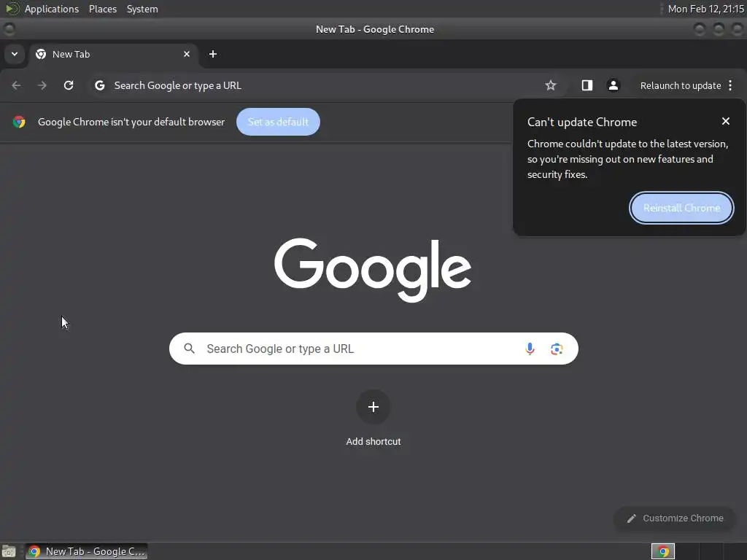The height and width of the screenshot is (560, 747).
Task: Click the Chrome logo in default browser bar
Action: (19, 122)
